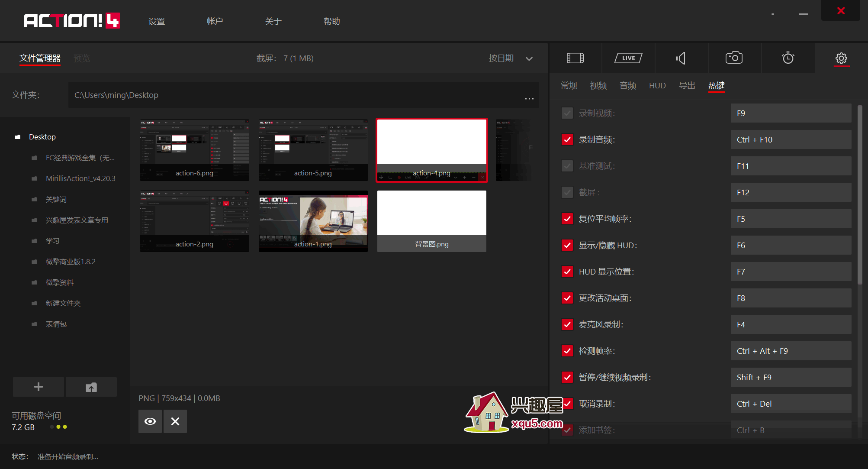Click the Action! 4 logo
Screen dimensions: 868x469
pos(72,20)
